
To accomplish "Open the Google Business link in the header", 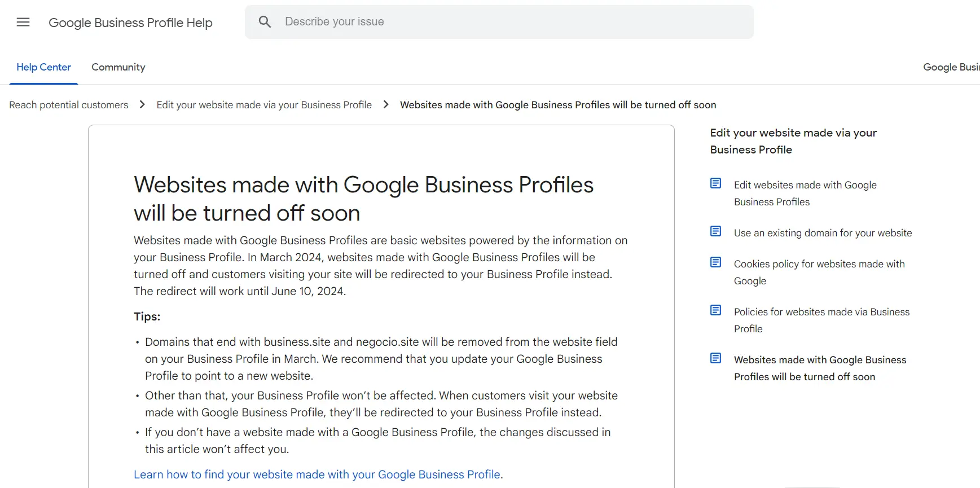I will click(951, 67).
